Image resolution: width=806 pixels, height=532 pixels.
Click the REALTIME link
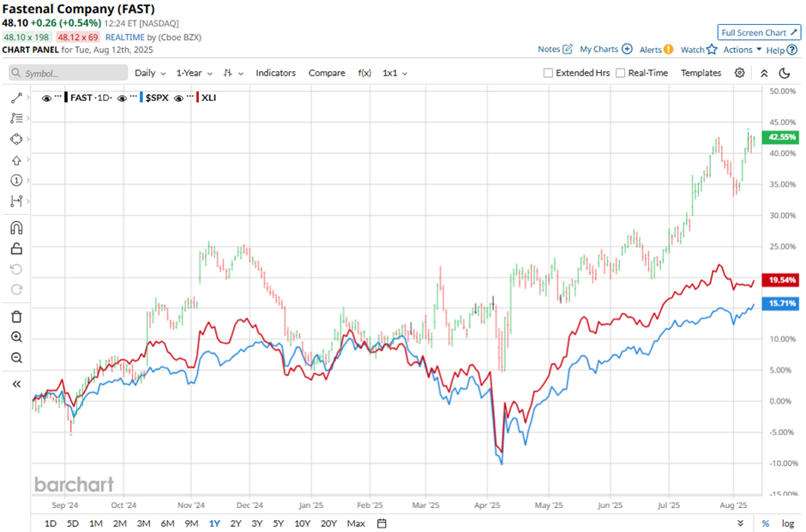tap(125, 37)
